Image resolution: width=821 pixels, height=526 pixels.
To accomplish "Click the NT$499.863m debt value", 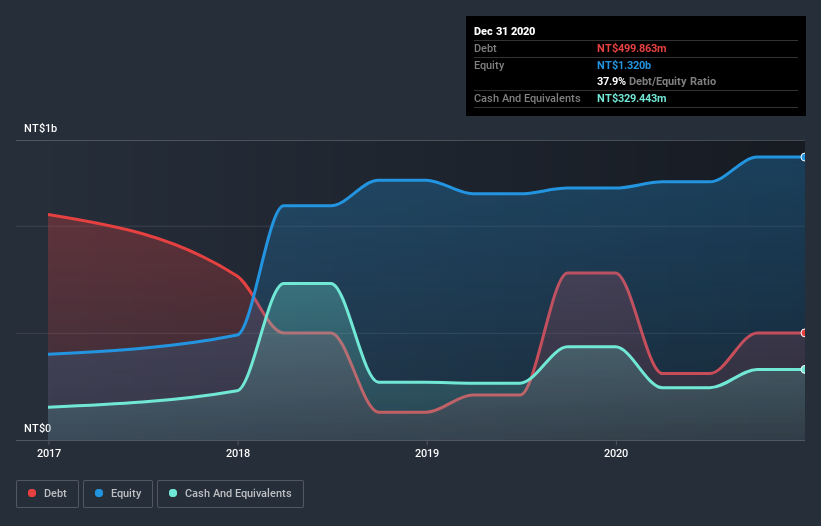I will (x=631, y=48).
